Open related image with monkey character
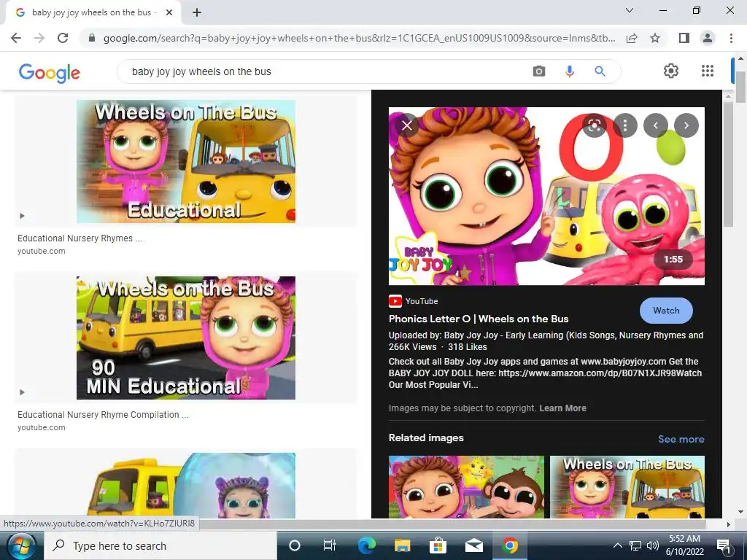This screenshot has width=747, height=560. tap(466, 486)
